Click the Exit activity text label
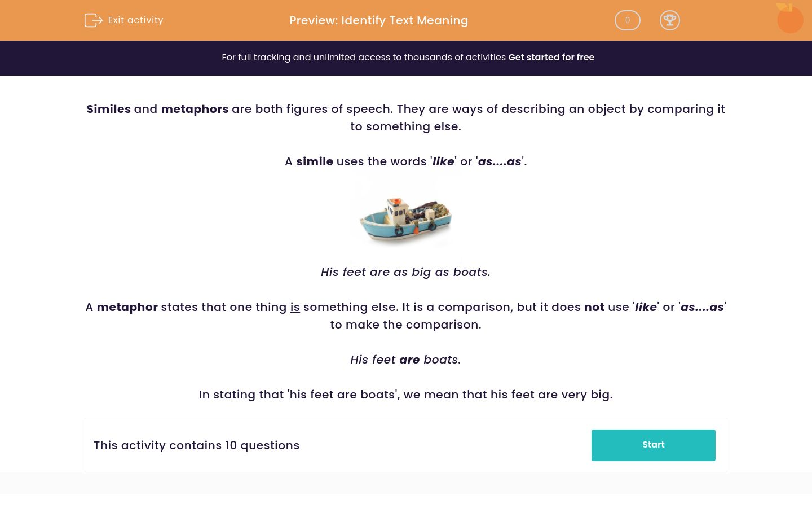The height and width of the screenshot is (508, 812). pyautogui.click(x=135, y=20)
